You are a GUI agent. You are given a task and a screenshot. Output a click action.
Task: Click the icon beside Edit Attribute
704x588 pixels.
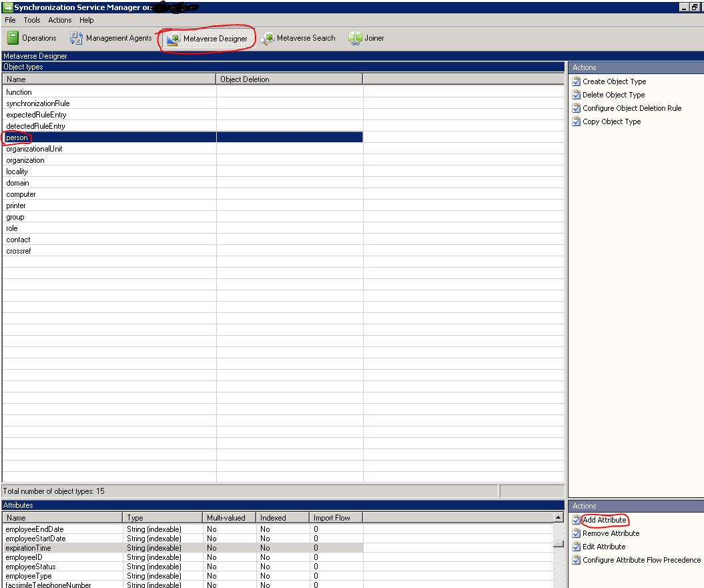tap(577, 547)
